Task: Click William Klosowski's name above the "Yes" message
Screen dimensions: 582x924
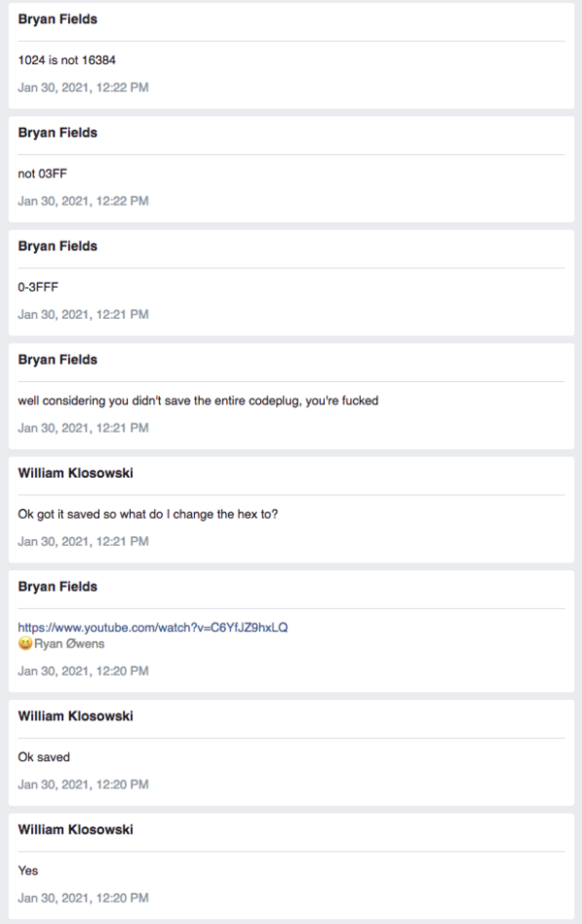Action: 76,830
